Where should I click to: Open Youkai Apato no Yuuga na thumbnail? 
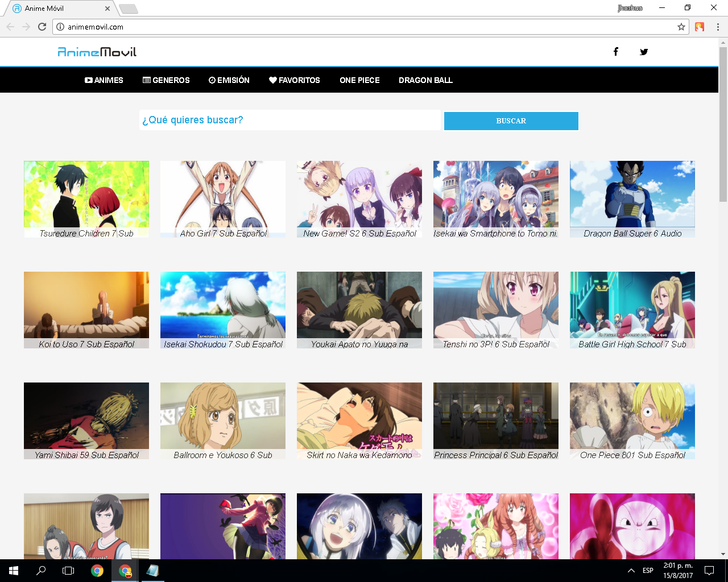359,310
